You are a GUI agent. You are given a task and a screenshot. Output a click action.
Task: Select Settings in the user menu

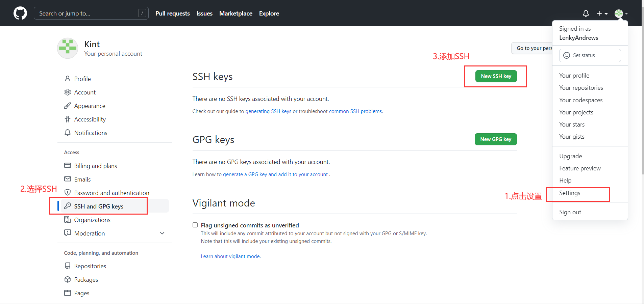click(590, 193)
